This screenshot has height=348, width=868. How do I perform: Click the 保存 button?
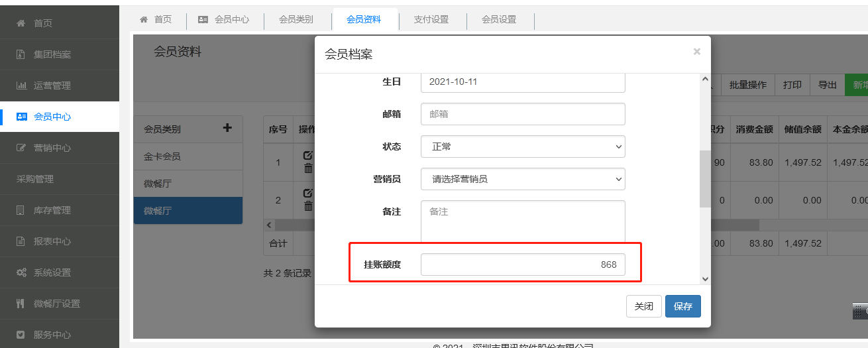pos(682,306)
